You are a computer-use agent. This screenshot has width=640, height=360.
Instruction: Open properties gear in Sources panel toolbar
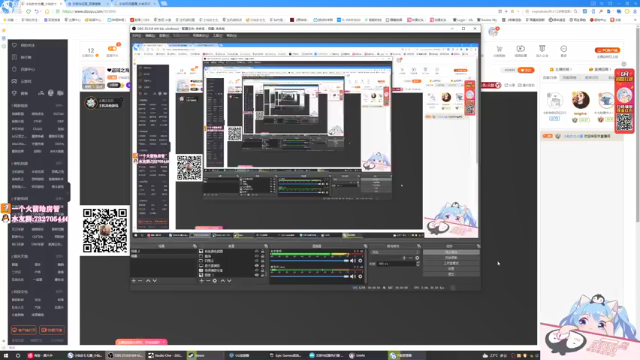(x=215, y=281)
